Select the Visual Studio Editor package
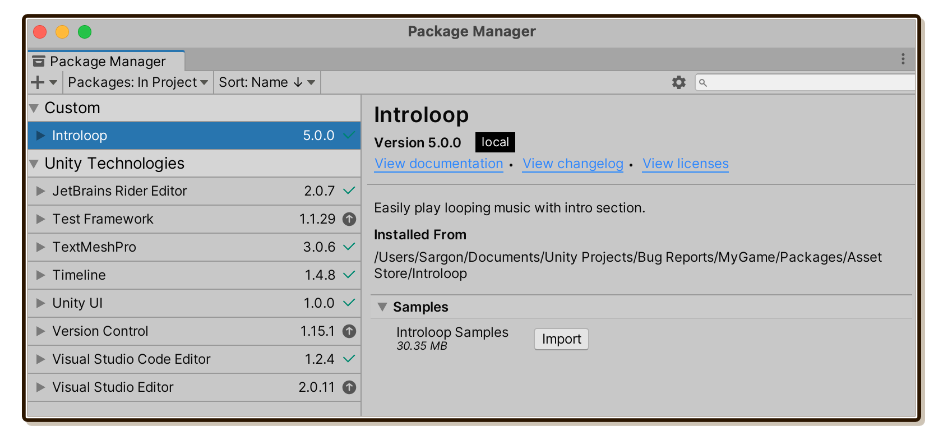This screenshot has height=436, width=943. 194,387
